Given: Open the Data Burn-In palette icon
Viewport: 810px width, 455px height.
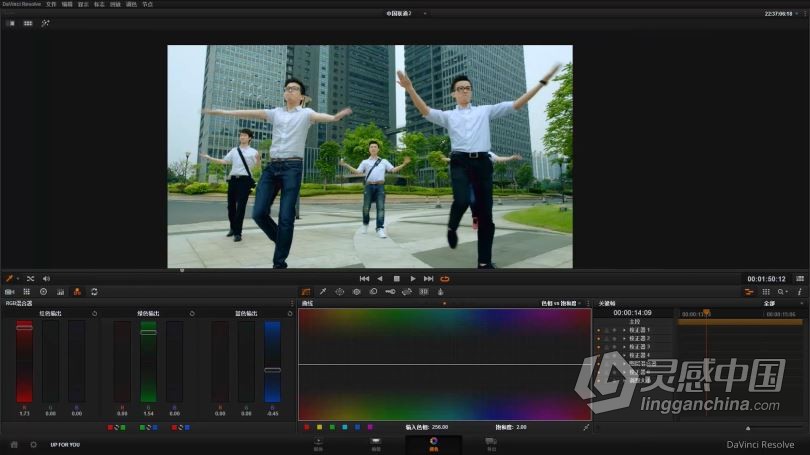Looking at the screenshot, I should (441, 292).
